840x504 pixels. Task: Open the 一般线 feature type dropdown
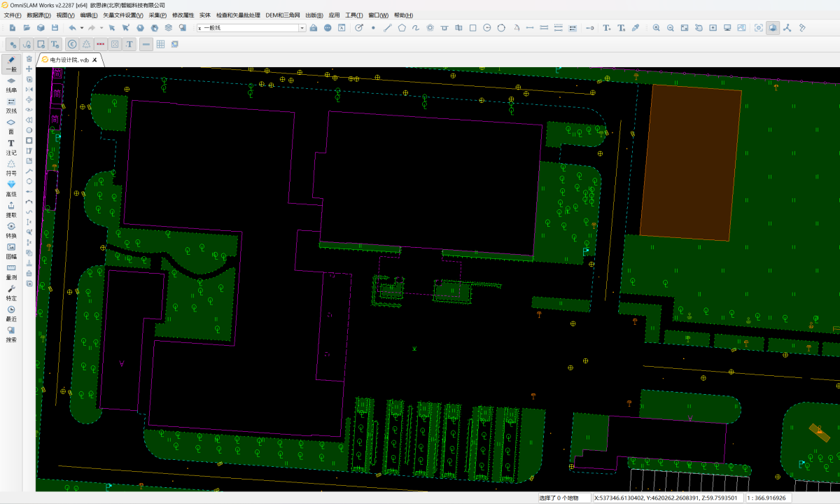point(302,28)
